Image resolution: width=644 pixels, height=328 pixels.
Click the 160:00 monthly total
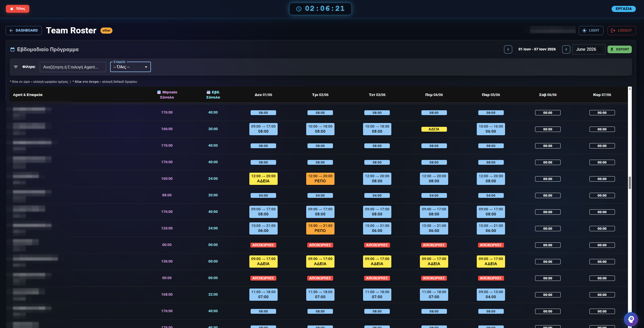pos(167,179)
